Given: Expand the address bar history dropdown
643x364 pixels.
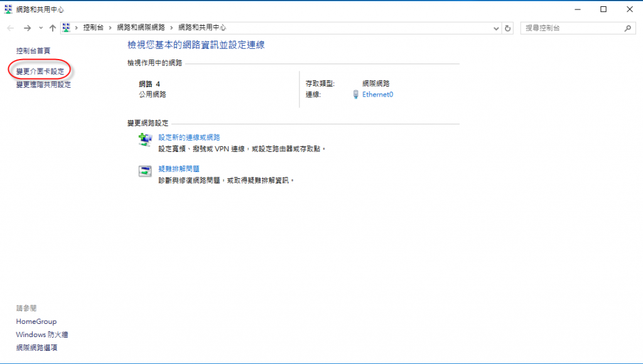Looking at the screenshot, I should pyautogui.click(x=495, y=28).
